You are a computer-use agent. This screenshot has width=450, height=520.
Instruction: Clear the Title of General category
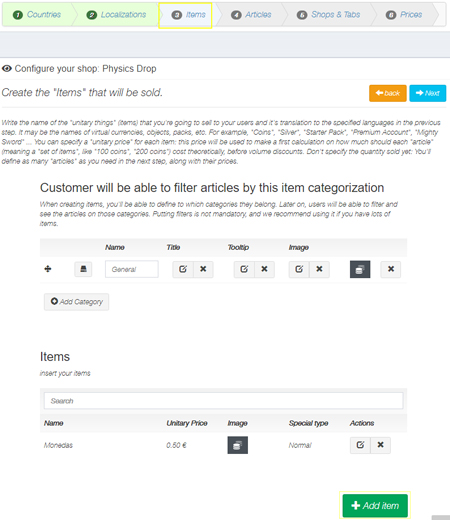203,269
